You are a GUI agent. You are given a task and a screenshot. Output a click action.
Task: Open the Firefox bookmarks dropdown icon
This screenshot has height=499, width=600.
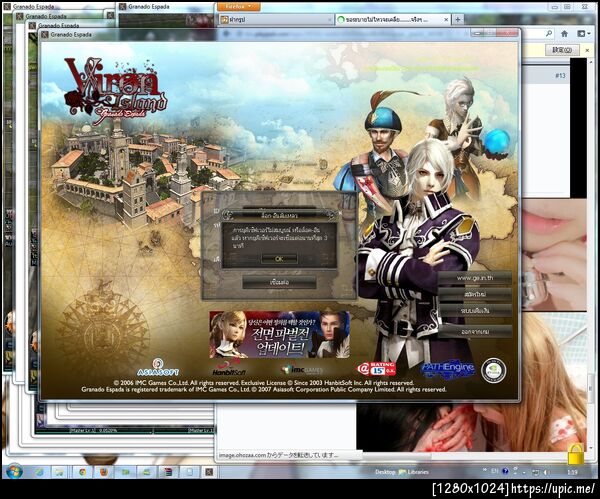pos(583,34)
